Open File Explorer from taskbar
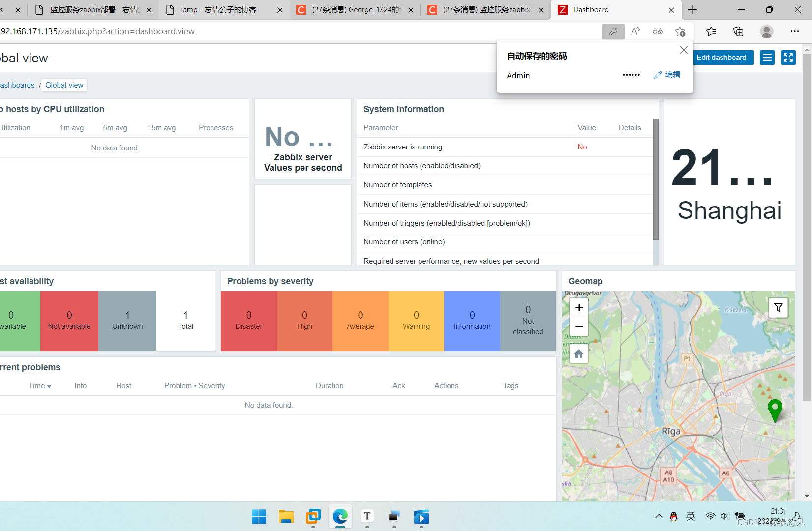812x531 pixels. tap(286, 517)
